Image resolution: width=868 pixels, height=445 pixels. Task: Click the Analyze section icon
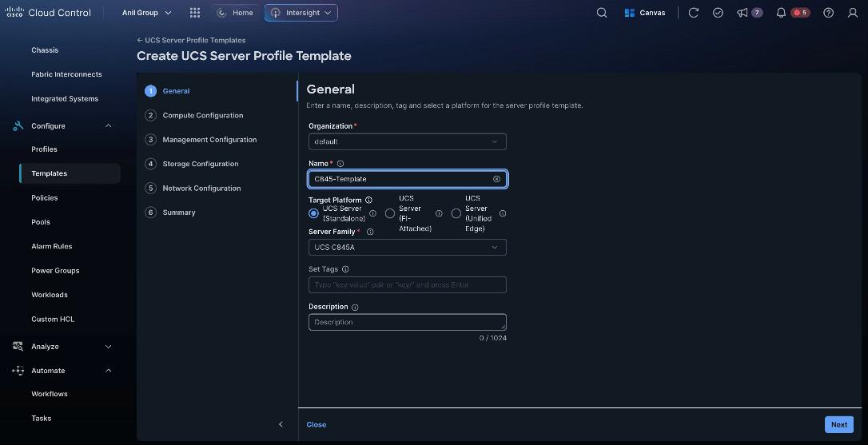pos(18,347)
